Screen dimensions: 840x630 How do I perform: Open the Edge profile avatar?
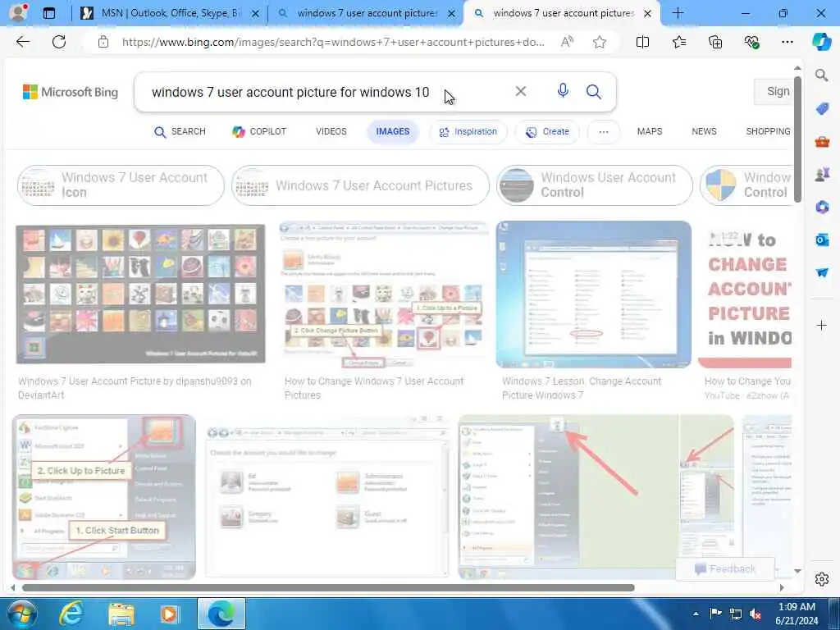pos(18,12)
